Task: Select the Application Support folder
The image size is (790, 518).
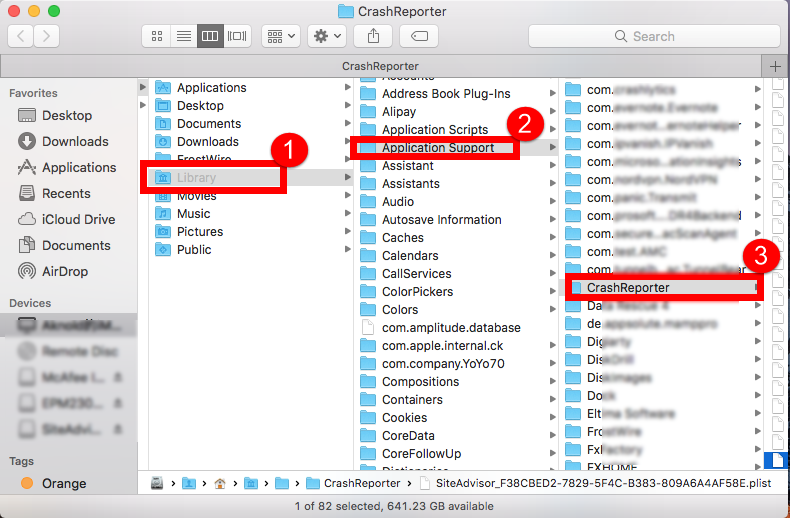Action: click(438, 148)
